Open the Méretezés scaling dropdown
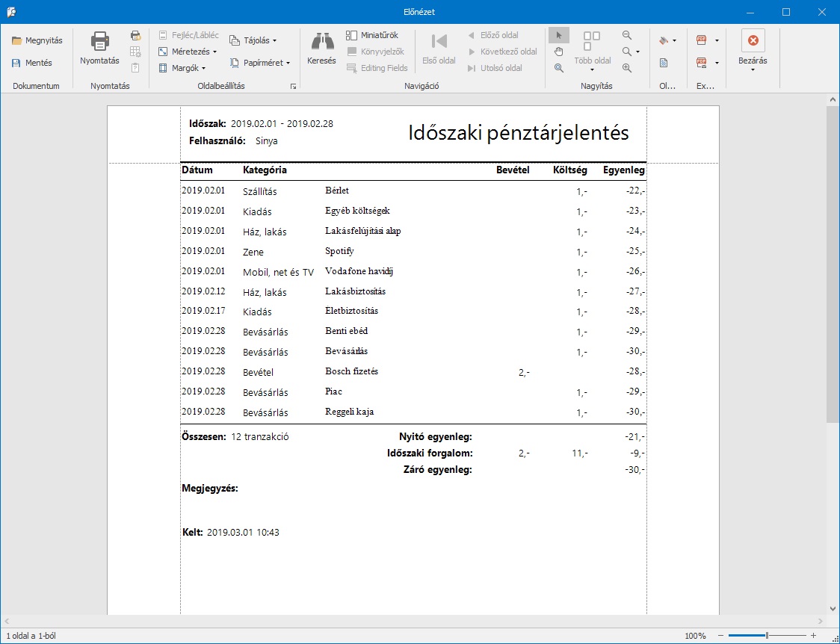Viewport: 840px width, 644px height. pos(188,52)
